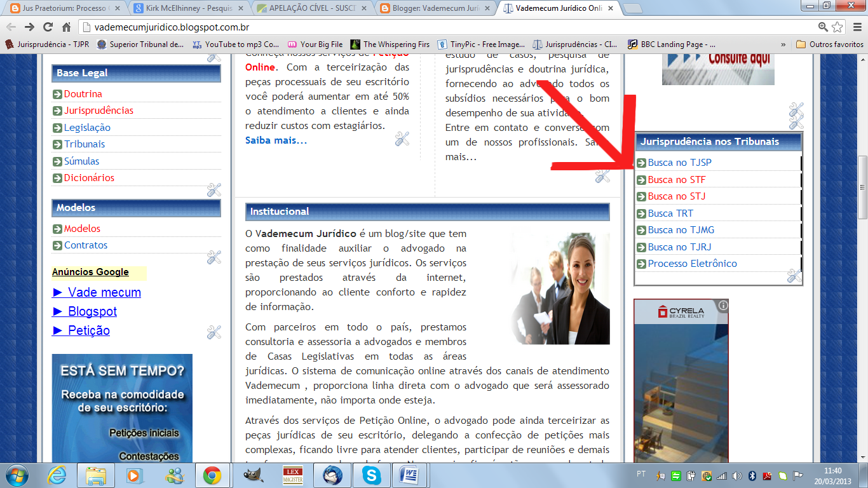Open the Petição ad link

click(x=81, y=330)
